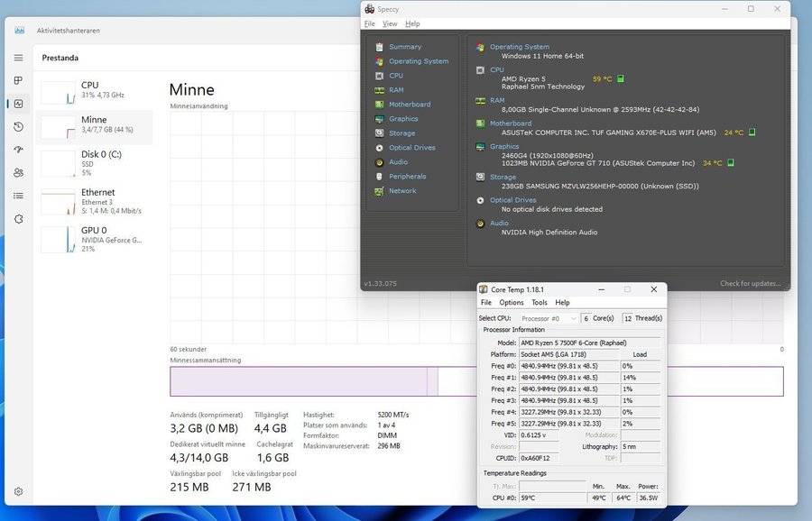Screen dimensions: 812x521
Task: Click the graphics temperature icon beside 34 °C
Action: (731, 162)
